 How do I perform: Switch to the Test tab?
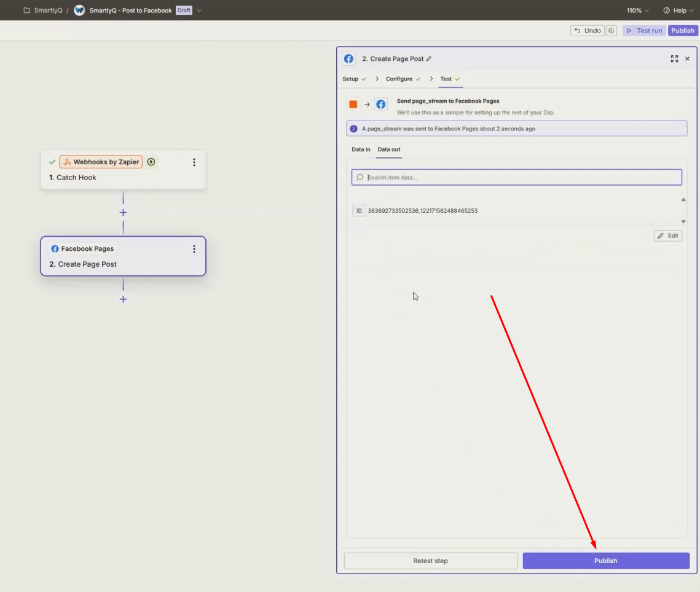(x=450, y=79)
